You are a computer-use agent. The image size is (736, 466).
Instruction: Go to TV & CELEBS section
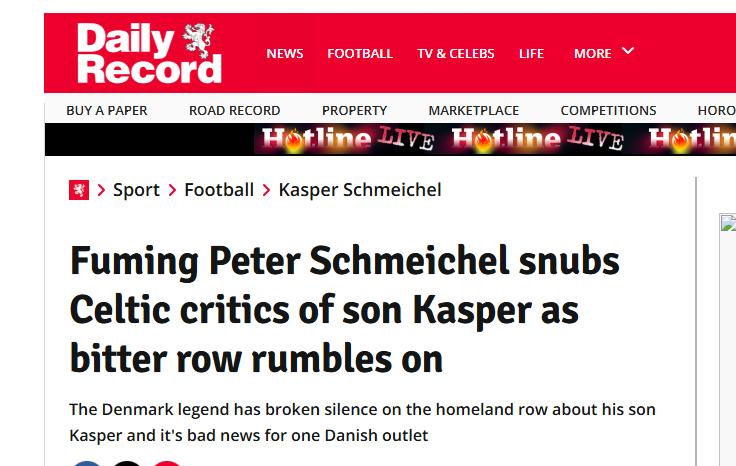tap(456, 53)
